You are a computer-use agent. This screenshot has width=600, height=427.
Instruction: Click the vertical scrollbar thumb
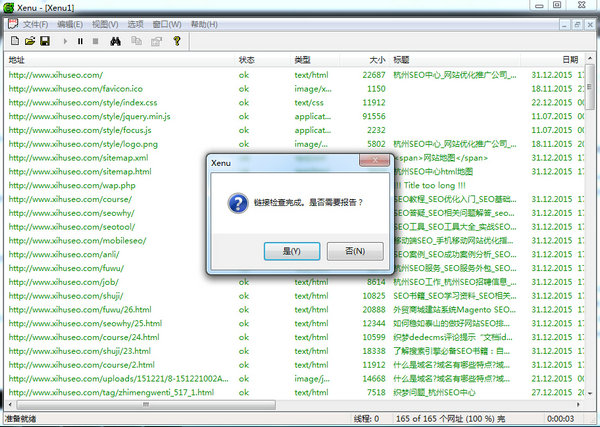pyautogui.click(x=590, y=88)
